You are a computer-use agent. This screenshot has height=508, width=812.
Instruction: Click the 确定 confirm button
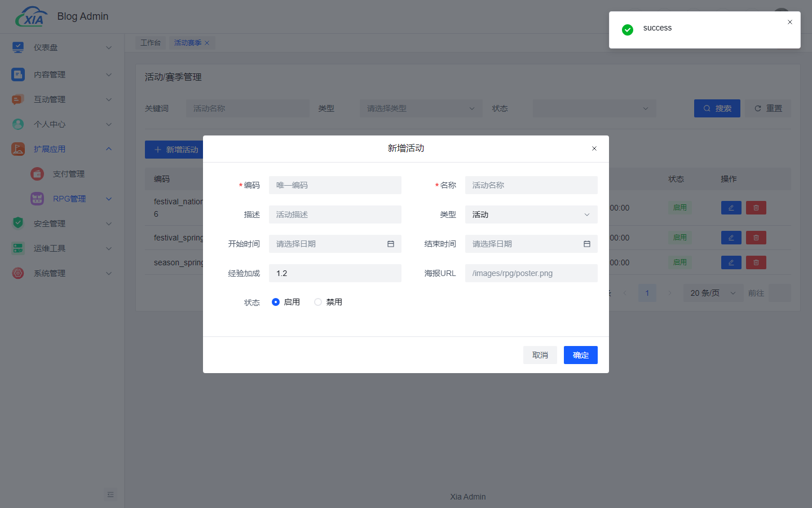[x=581, y=355]
